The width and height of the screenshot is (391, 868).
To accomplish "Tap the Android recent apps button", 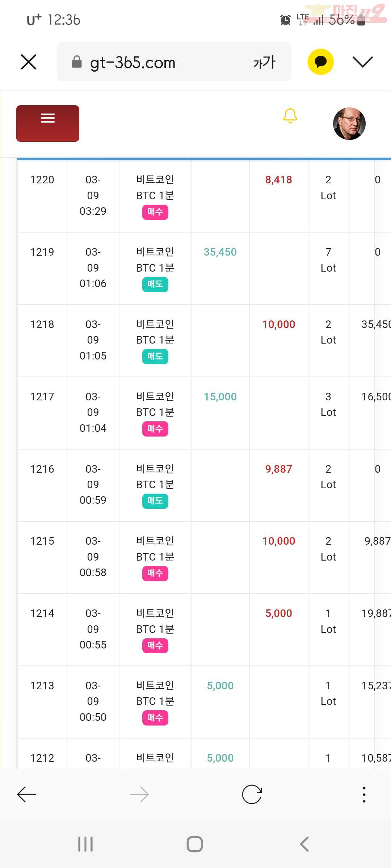I will (x=85, y=844).
